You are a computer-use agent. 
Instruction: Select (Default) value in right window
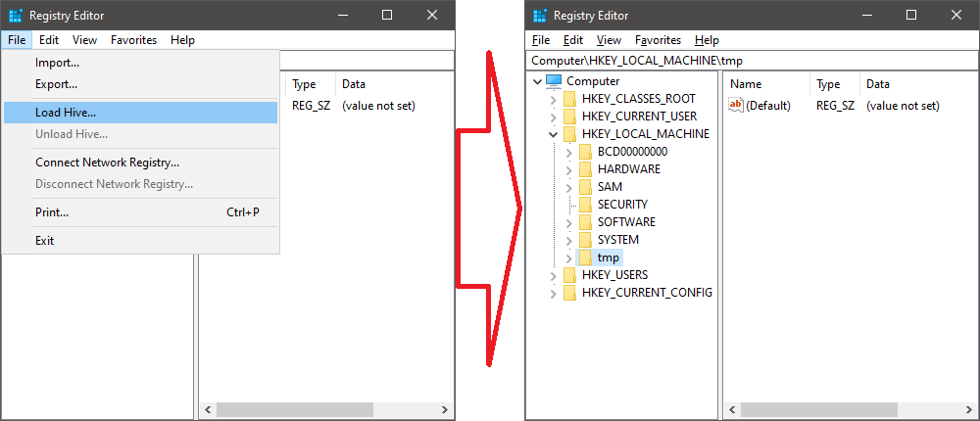coord(768,106)
